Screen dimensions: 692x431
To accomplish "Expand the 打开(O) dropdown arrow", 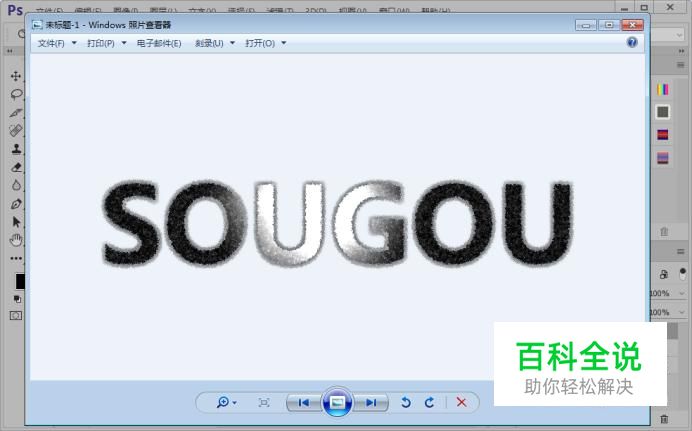I will pyautogui.click(x=284, y=43).
